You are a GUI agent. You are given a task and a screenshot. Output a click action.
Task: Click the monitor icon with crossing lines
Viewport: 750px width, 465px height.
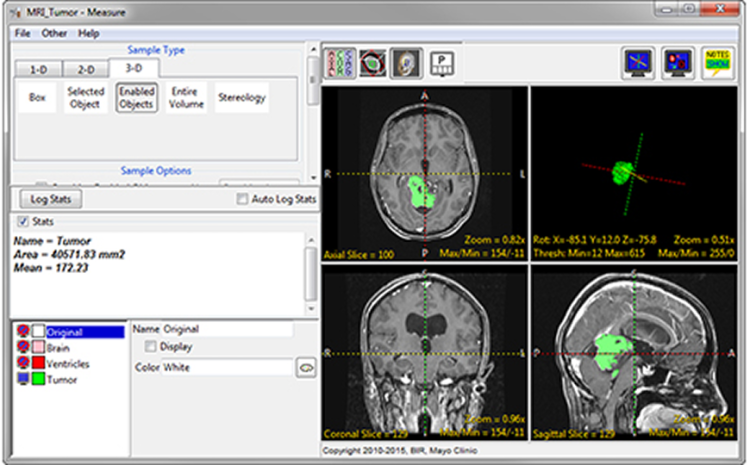[x=638, y=62]
